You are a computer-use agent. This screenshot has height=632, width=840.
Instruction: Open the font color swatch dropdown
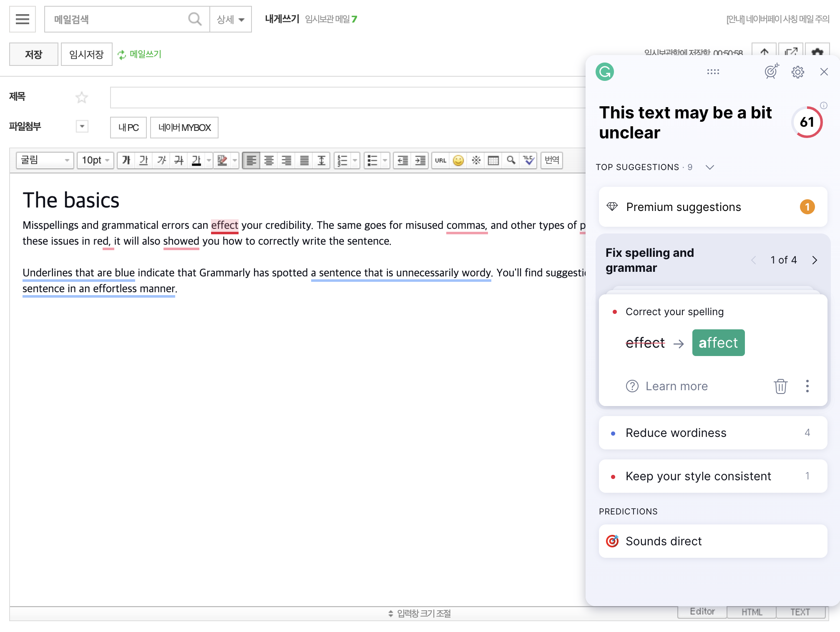click(x=209, y=161)
